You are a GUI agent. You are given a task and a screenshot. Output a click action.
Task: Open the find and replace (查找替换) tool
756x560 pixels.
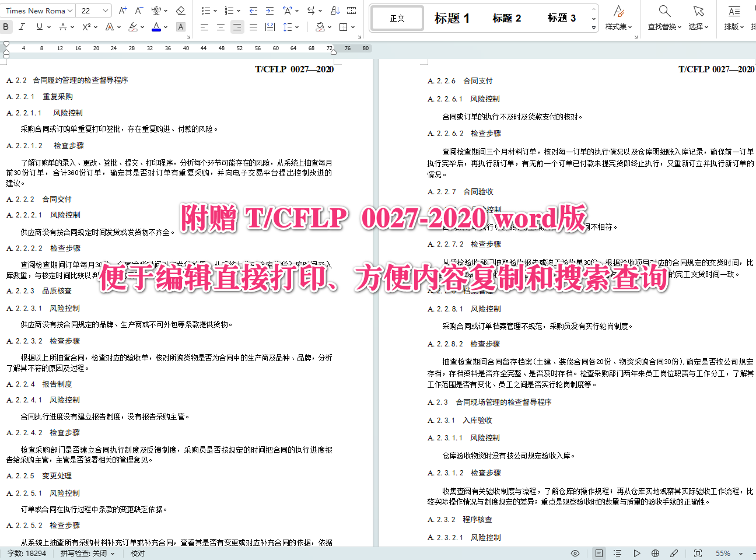pos(664,18)
